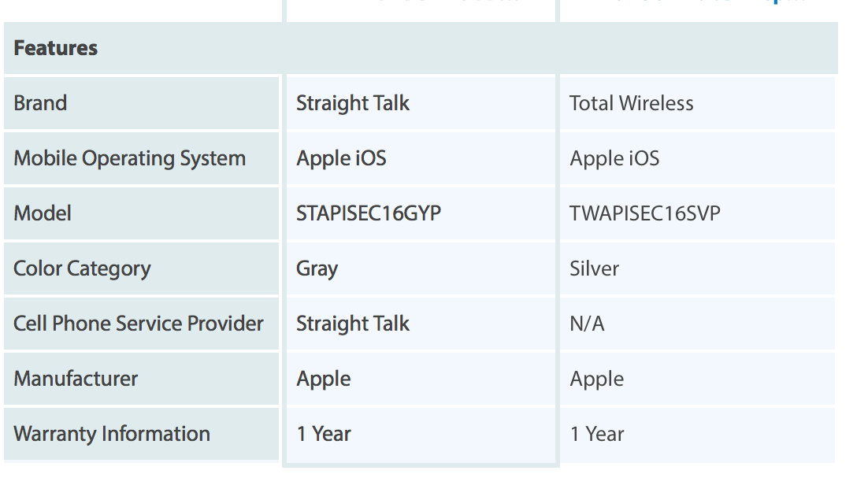The height and width of the screenshot is (485, 868).
Task: Click Apple iOS in Total Wireless column
Action: coord(614,158)
